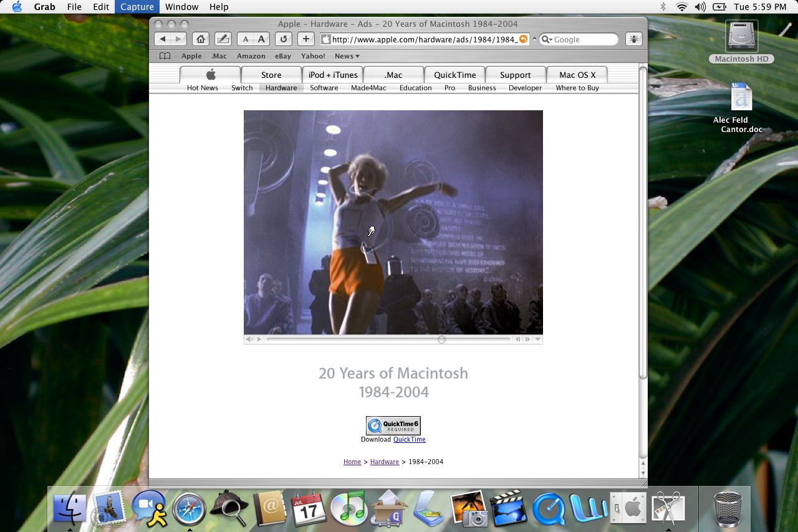The width and height of the screenshot is (798, 532).
Task: Open the home page via house icon
Action: tap(200, 39)
